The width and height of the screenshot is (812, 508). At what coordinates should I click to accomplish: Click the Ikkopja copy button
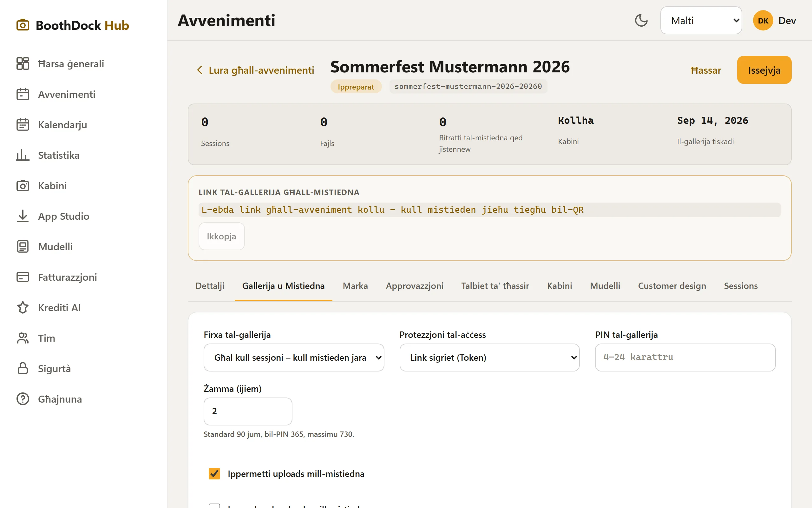pyautogui.click(x=221, y=236)
